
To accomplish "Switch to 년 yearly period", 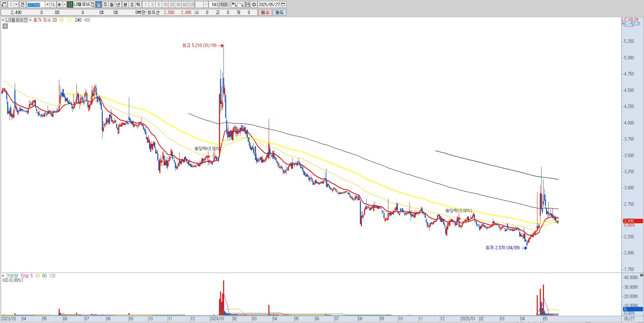I will click(x=118, y=4).
